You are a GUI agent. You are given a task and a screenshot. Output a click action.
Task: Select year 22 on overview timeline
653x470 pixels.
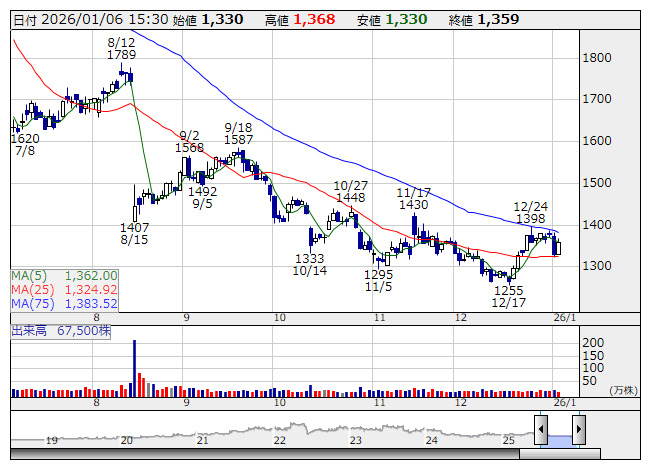280,440
